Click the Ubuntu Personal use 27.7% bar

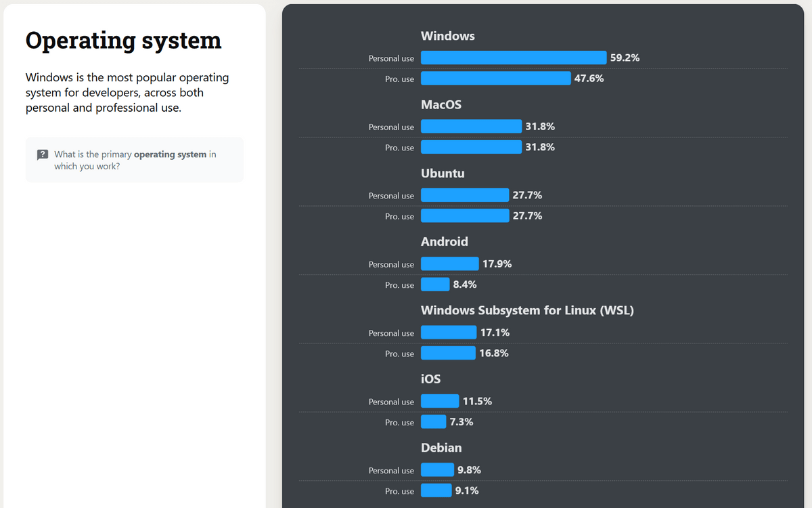coord(465,195)
